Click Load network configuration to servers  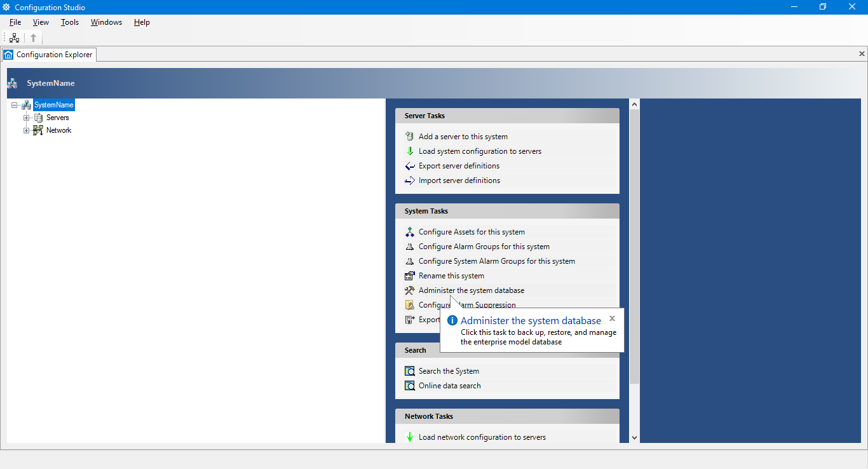(482, 437)
